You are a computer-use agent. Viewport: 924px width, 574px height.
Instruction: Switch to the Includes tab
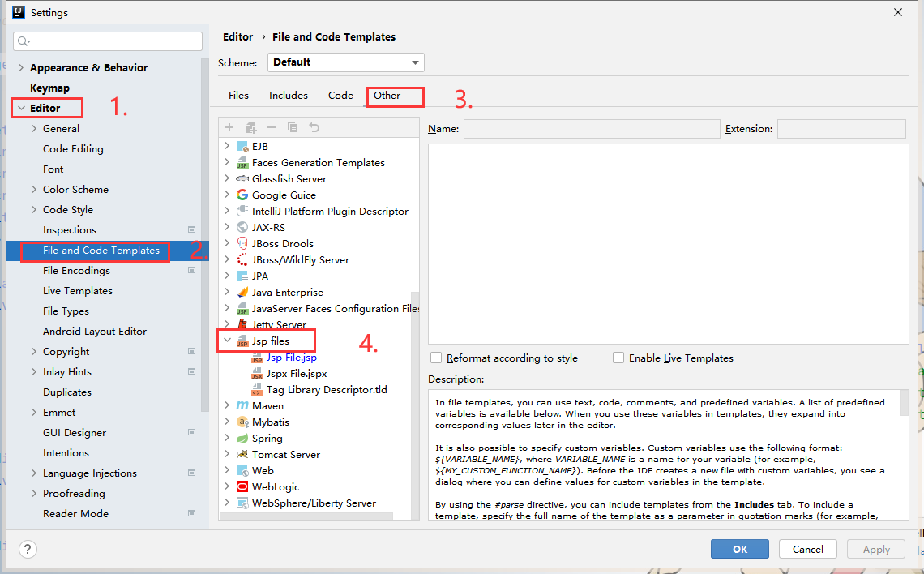click(289, 96)
